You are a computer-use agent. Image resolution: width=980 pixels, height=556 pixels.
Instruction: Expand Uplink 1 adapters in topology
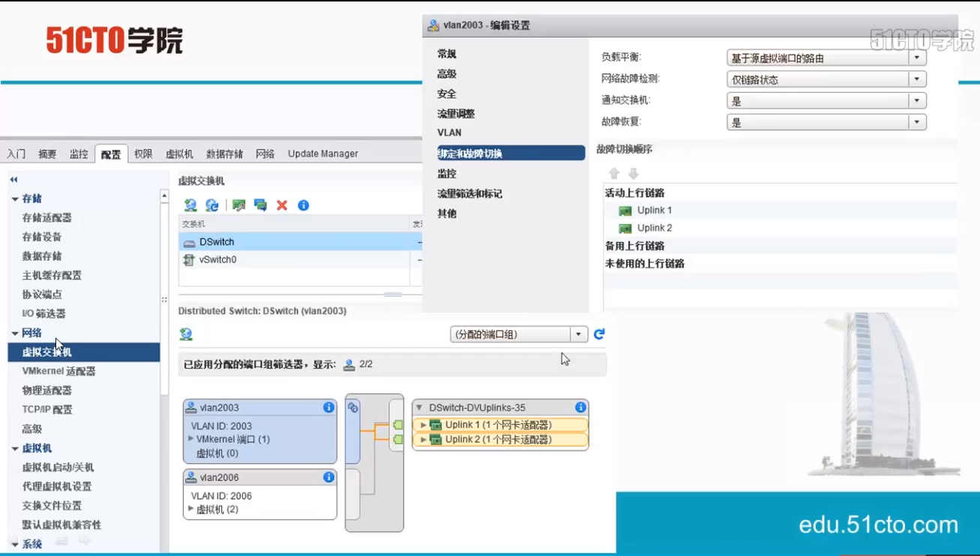424,425
